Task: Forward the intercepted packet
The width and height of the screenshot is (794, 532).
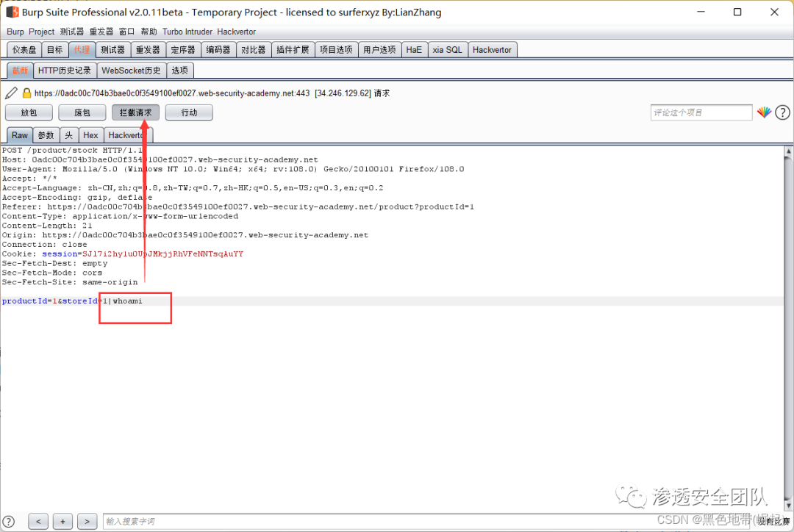Action: tap(29, 112)
